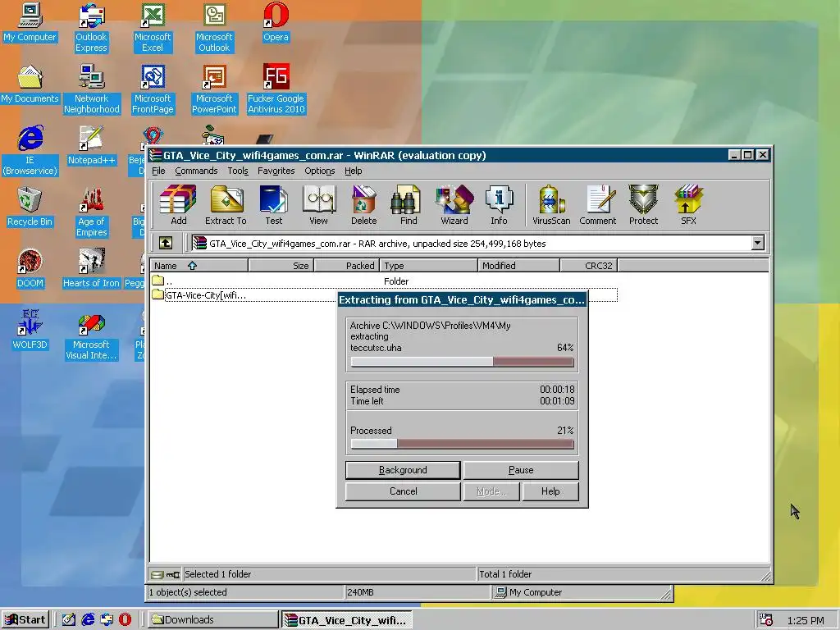Select the IE (Browservice) desktop icon
The width and height of the screenshot is (840, 630).
click(x=30, y=151)
